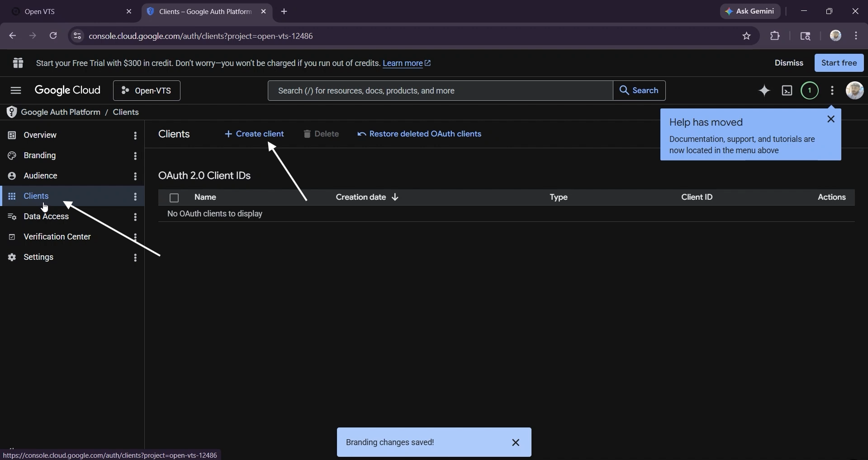
Task: Click the Create client button
Action: tap(254, 134)
